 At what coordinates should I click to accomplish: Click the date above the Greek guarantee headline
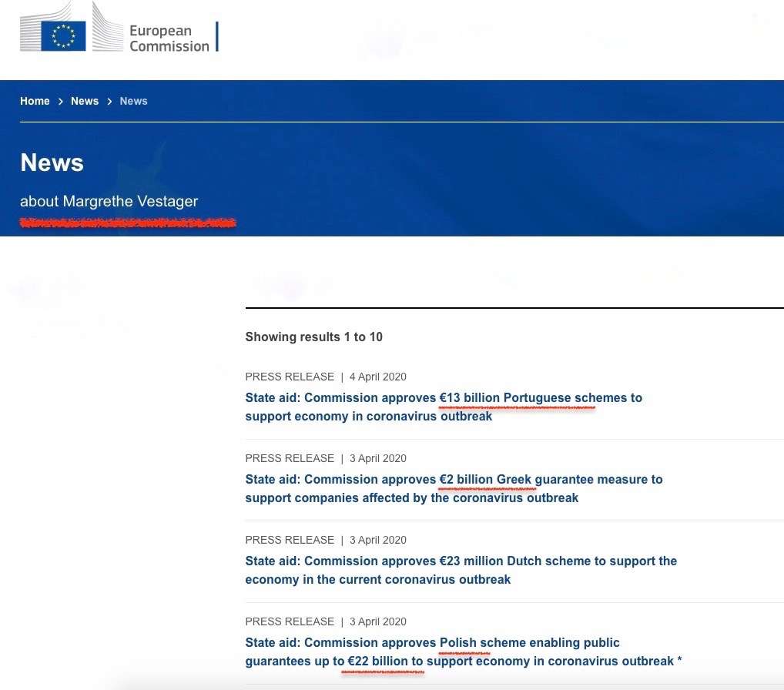tap(378, 458)
